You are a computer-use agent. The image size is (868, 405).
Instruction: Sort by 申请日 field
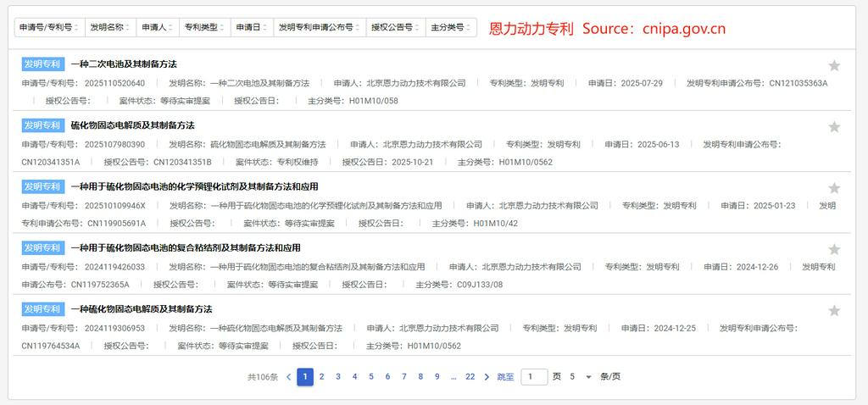252,28
